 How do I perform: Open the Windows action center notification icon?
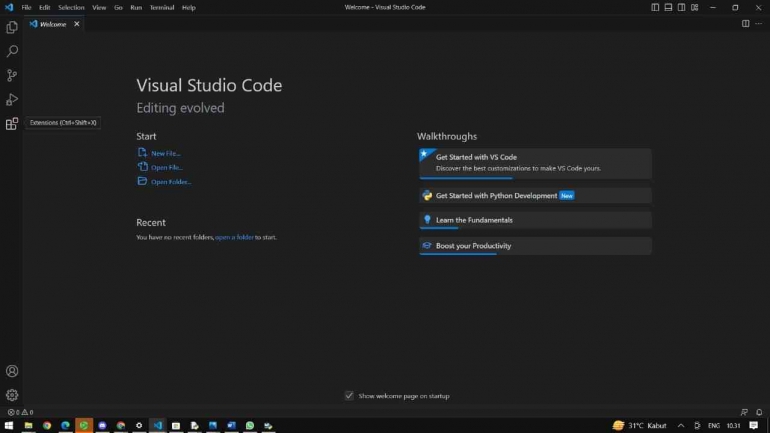(754, 426)
